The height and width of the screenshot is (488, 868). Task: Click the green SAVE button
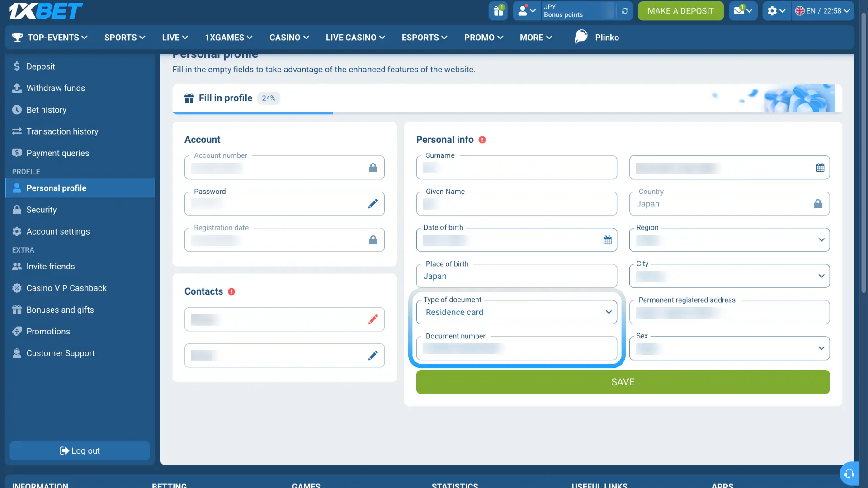point(623,382)
